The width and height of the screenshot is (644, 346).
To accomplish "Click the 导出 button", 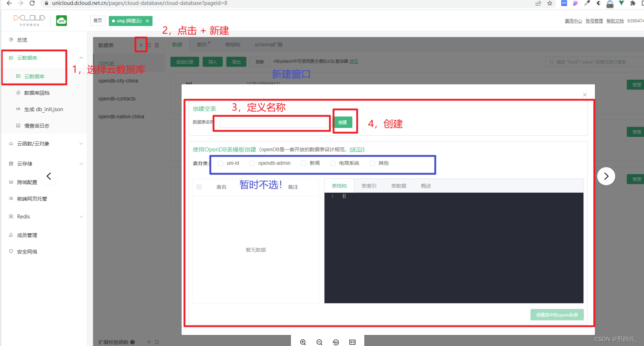I will 236,62.
